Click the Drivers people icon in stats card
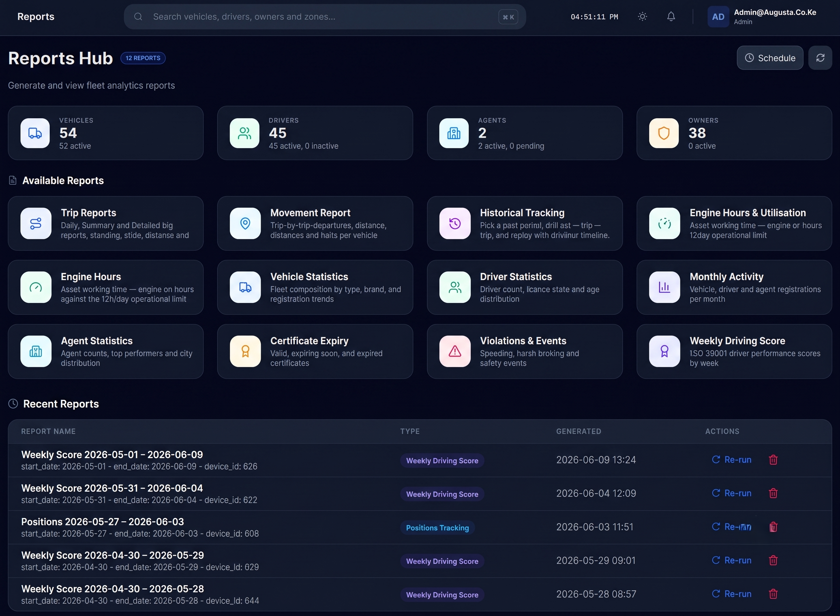Image resolution: width=840 pixels, height=616 pixels. pyautogui.click(x=245, y=133)
